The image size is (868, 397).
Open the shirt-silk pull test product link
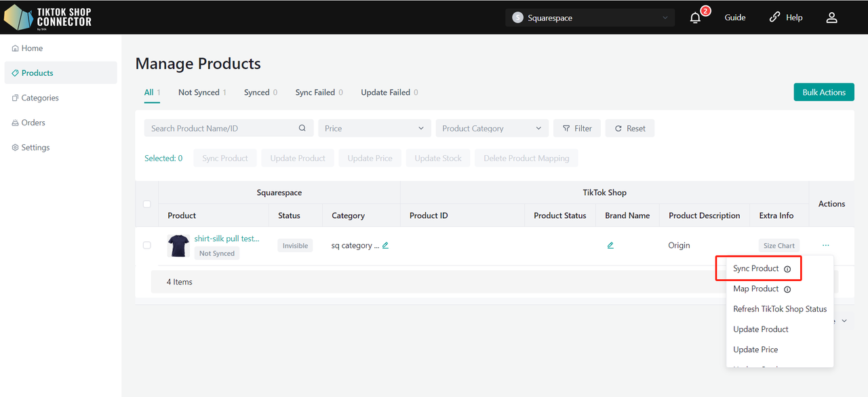tap(226, 238)
